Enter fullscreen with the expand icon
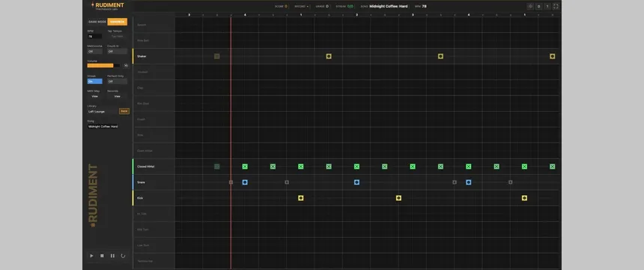This screenshot has height=270, width=644. 556,6
